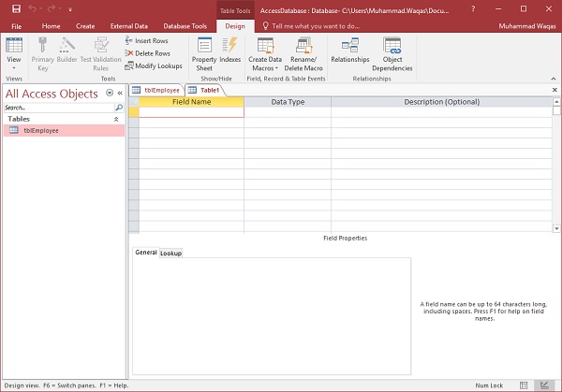Select tblEmployee in navigation pane
This screenshot has height=392, width=562.
(41, 131)
